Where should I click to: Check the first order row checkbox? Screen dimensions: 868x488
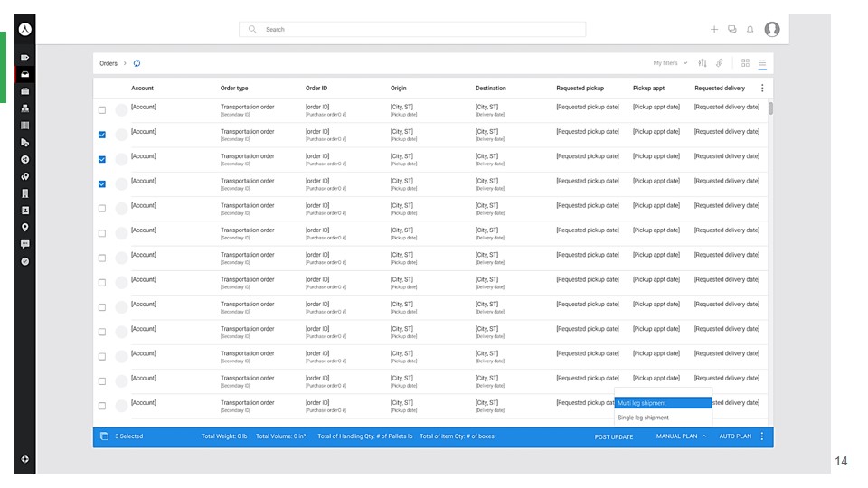[x=102, y=110]
